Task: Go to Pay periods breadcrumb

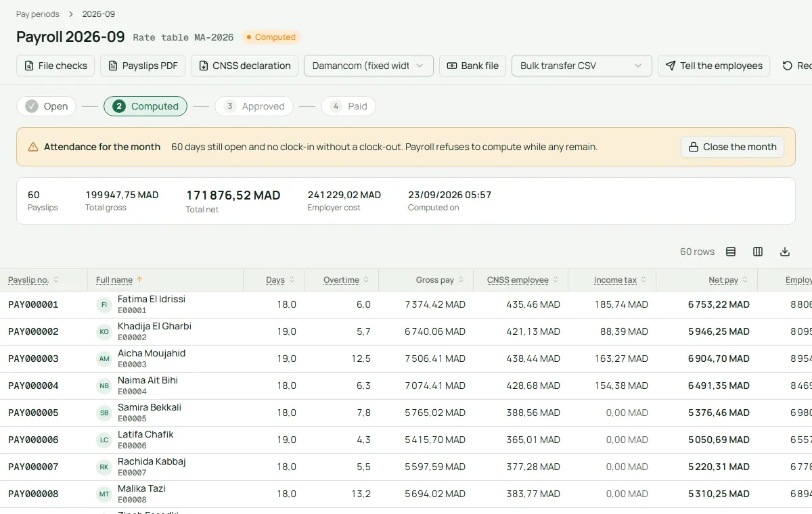Action: coord(38,14)
